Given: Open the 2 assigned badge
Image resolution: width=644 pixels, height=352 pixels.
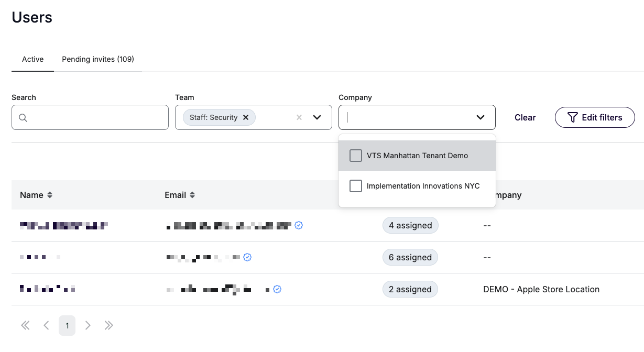Looking at the screenshot, I should tap(410, 289).
